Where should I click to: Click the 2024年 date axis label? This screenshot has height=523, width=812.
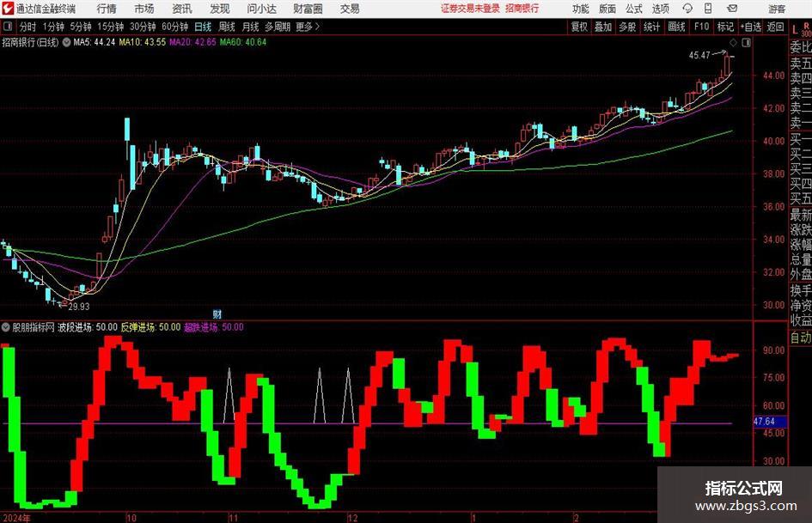[16, 518]
